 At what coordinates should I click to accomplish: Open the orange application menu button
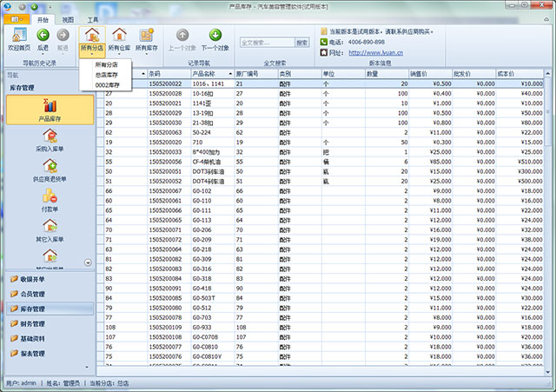click(x=17, y=19)
